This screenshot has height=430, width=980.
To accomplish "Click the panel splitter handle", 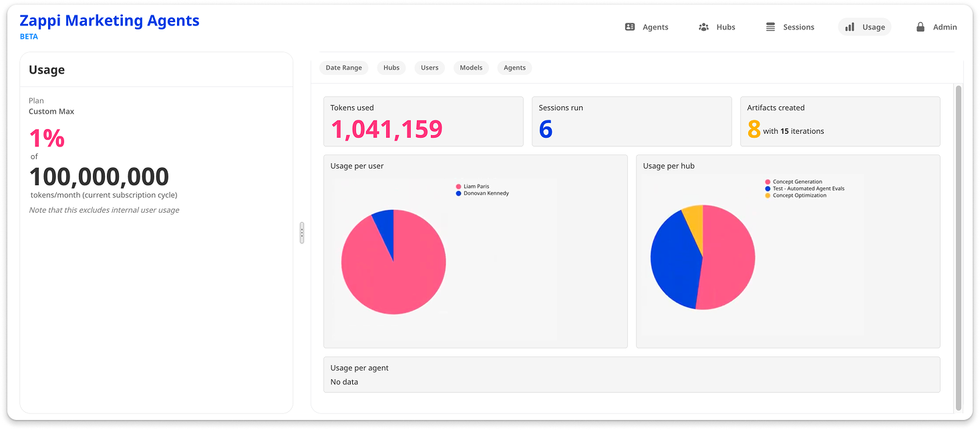I will pos(302,233).
